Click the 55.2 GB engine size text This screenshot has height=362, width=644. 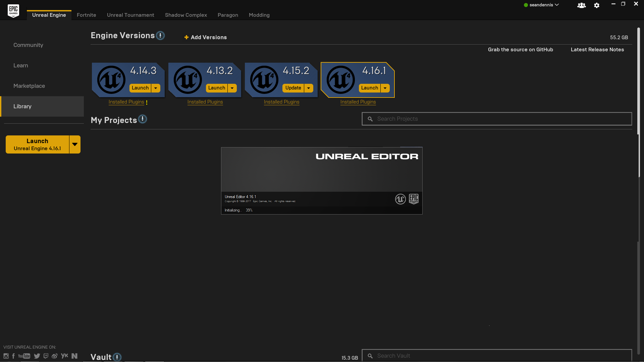(619, 38)
